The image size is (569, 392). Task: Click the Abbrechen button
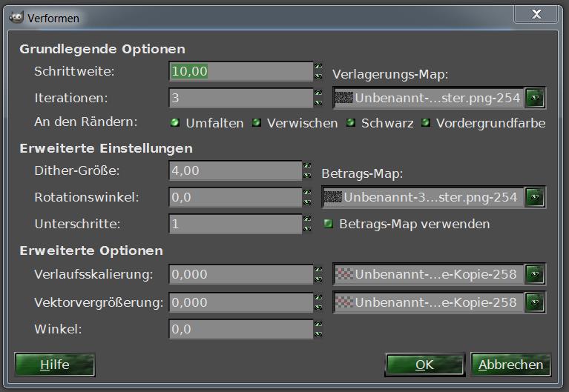coord(510,365)
